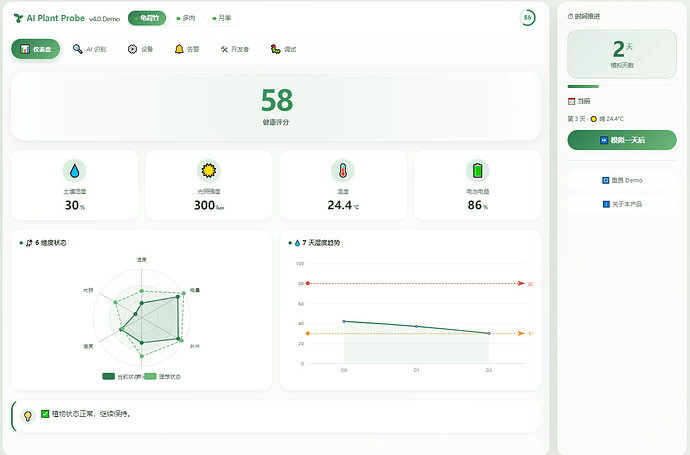690x455 pixels.
Task: Click the circular 58 score badge at top
Action: [x=527, y=18]
